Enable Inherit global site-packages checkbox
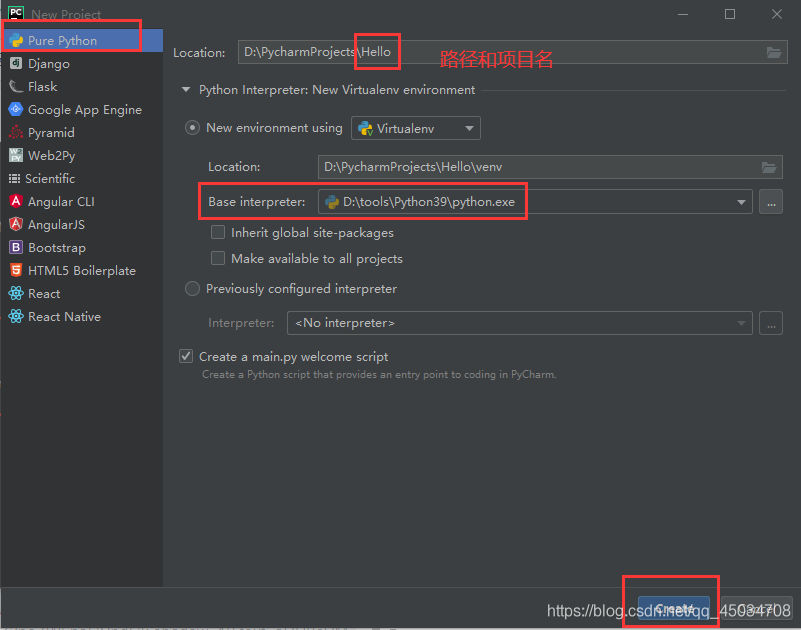This screenshot has height=630, width=801. 218,233
